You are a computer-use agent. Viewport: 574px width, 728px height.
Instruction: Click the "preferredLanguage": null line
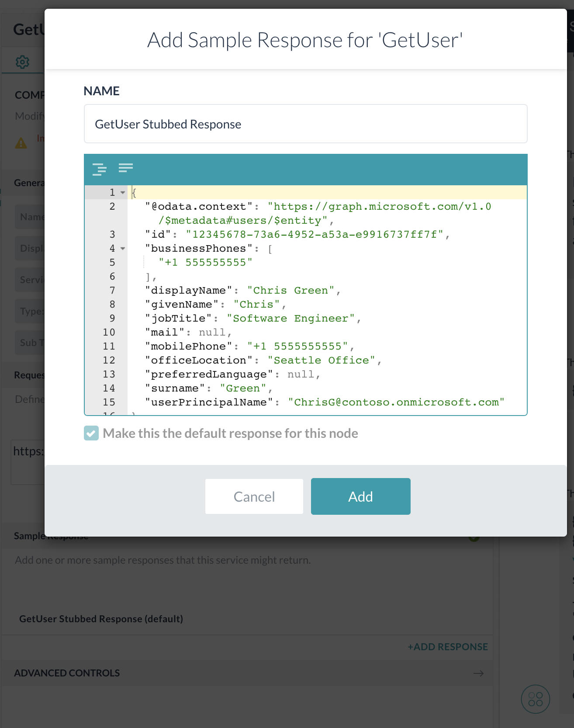tap(233, 374)
